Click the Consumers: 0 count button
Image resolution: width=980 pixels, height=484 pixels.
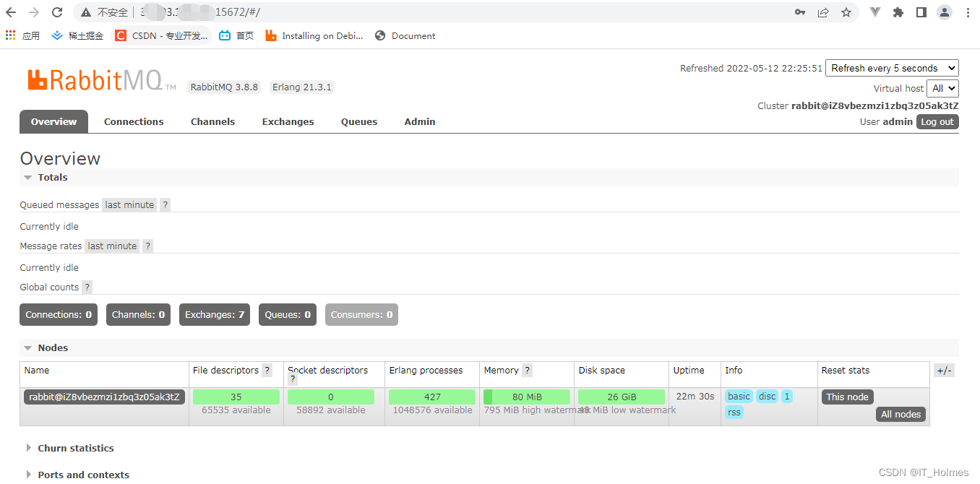point(361,314)
